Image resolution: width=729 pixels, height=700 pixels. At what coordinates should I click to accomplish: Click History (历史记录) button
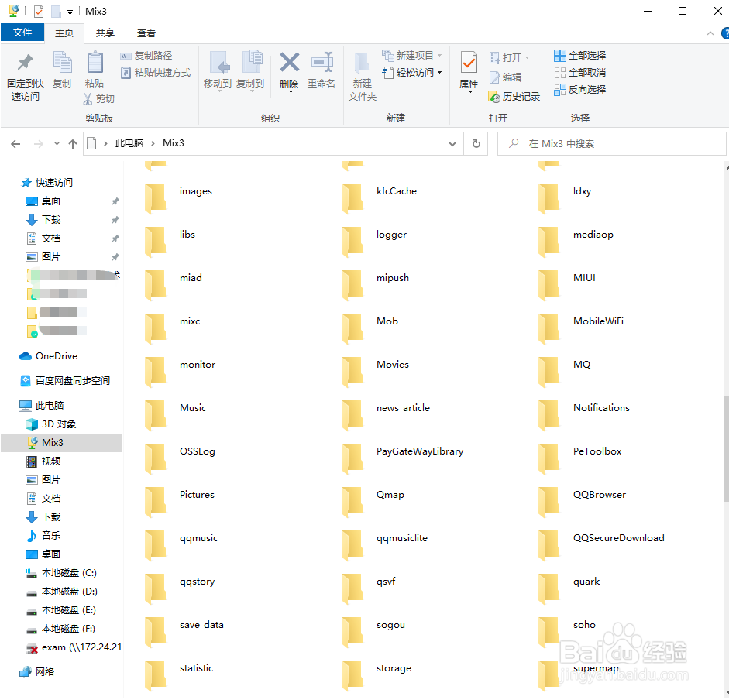pos(514,96)
